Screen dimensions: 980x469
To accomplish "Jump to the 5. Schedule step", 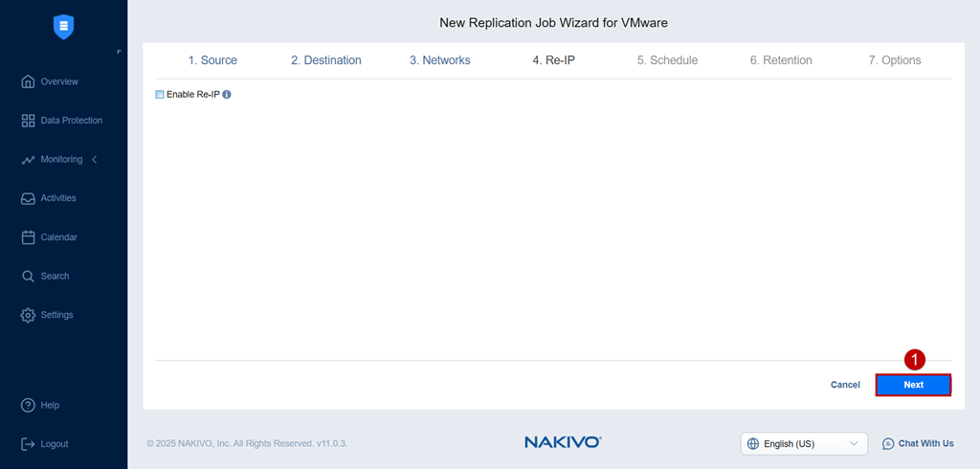I will pyautogui.click(x=667, y=60).
